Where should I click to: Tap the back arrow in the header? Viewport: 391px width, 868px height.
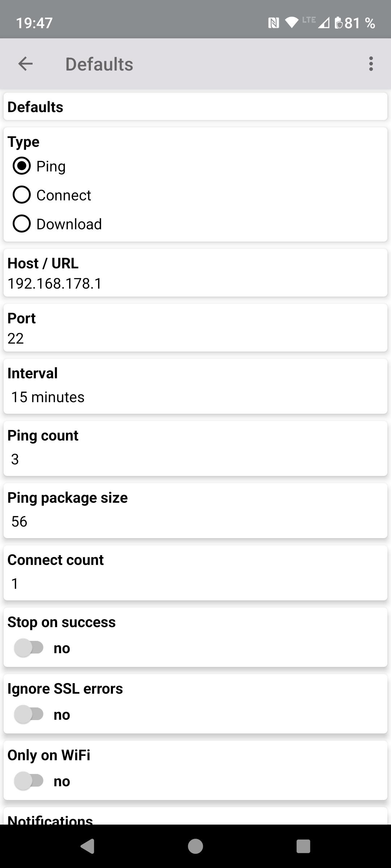click(25, 64)
